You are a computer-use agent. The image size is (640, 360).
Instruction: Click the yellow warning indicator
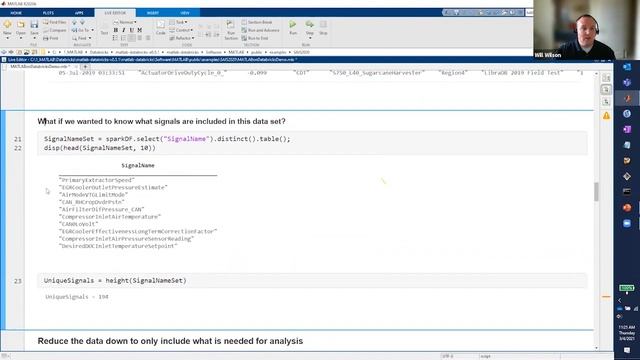(x=607, y=116)
